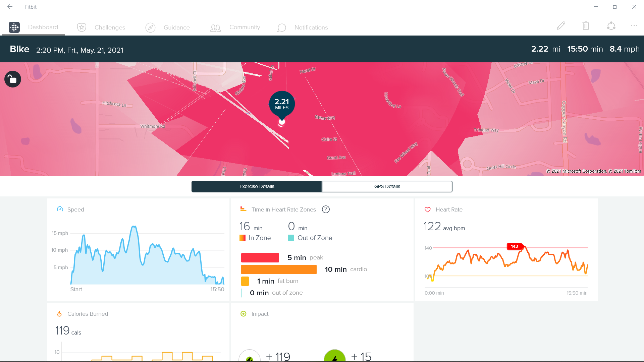Switch to the Exercise Details tab

(x=257, y=186)
